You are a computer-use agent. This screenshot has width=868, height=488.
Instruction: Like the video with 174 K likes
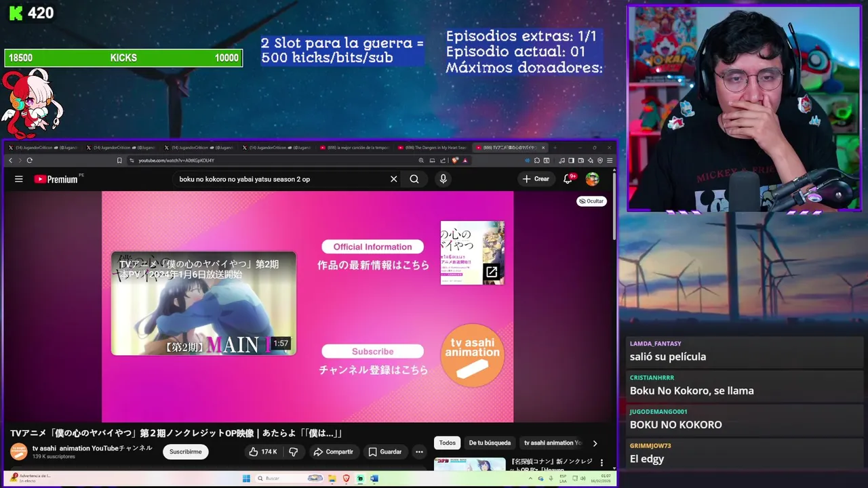[x=262, y=451]
